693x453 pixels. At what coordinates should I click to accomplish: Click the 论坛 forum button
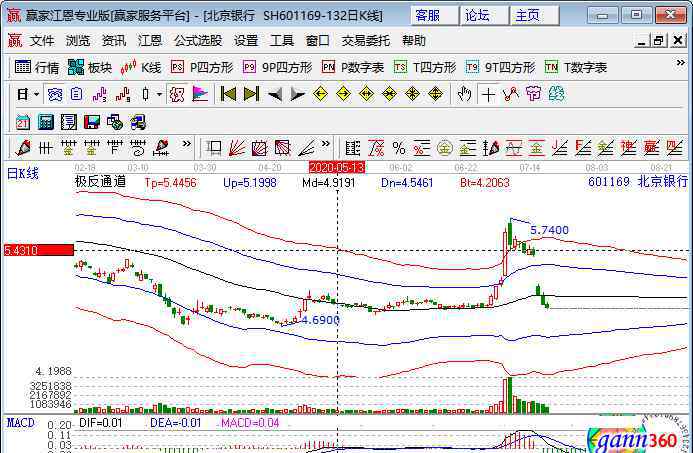[x=477, y=15]
